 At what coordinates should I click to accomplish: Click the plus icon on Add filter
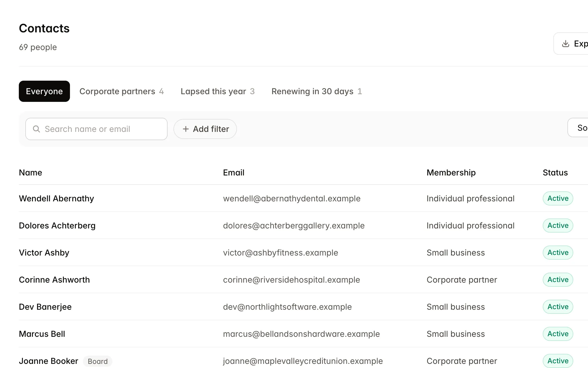click(x=186, y=129)
